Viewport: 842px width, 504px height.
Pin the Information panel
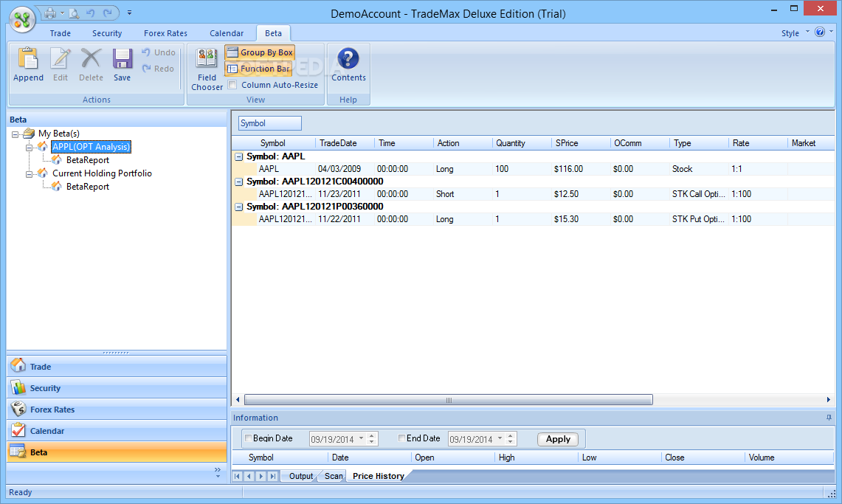click(829, 418)
